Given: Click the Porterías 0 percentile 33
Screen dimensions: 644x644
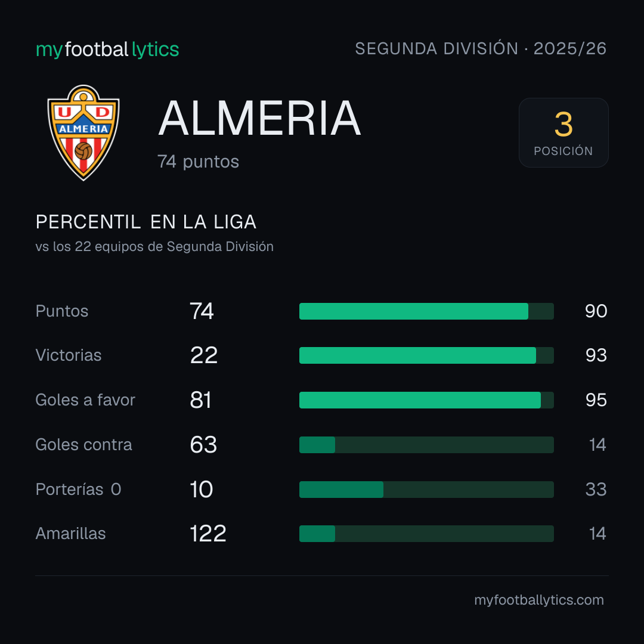Looking at the screenshot, I should [x=596, y=490].
